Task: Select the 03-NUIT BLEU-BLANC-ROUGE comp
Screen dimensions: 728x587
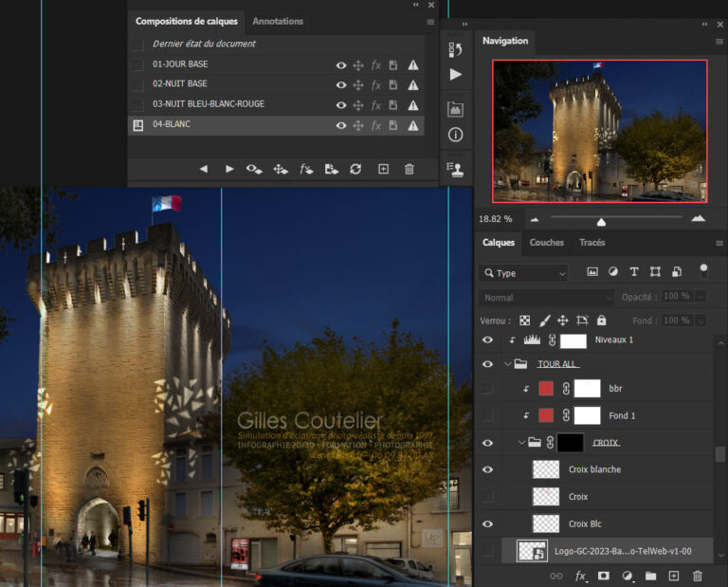Action: click(x=209, y=104)
